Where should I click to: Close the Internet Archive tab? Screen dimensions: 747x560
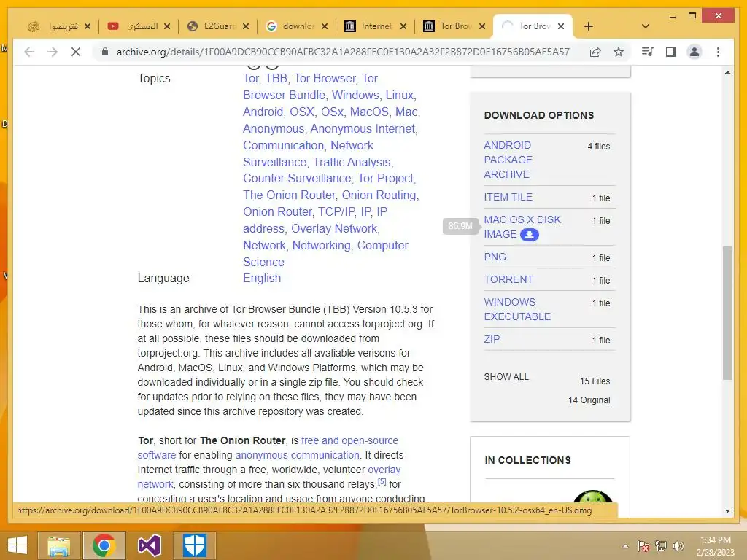pos(403,26)
